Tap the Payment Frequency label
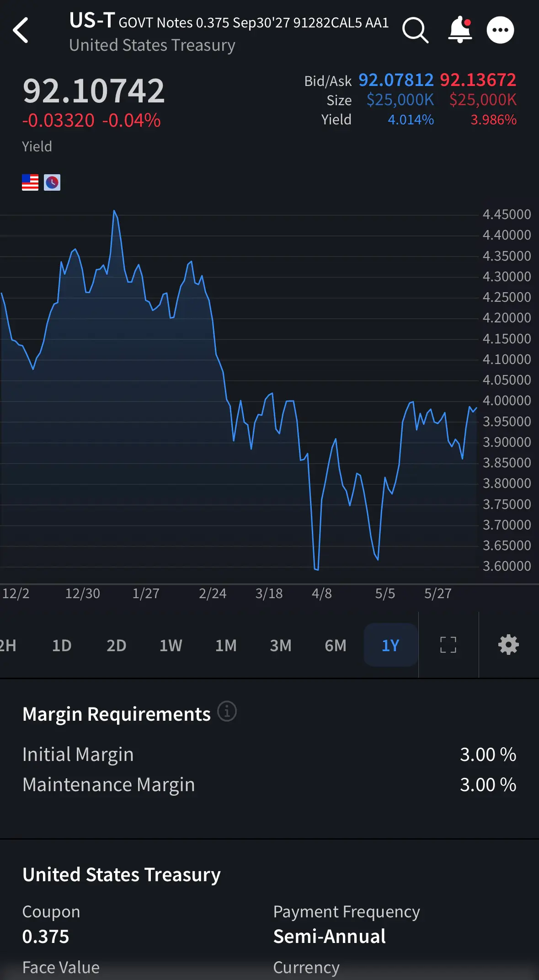The height and width of the screenshot is (980, 539). (347, 912)
